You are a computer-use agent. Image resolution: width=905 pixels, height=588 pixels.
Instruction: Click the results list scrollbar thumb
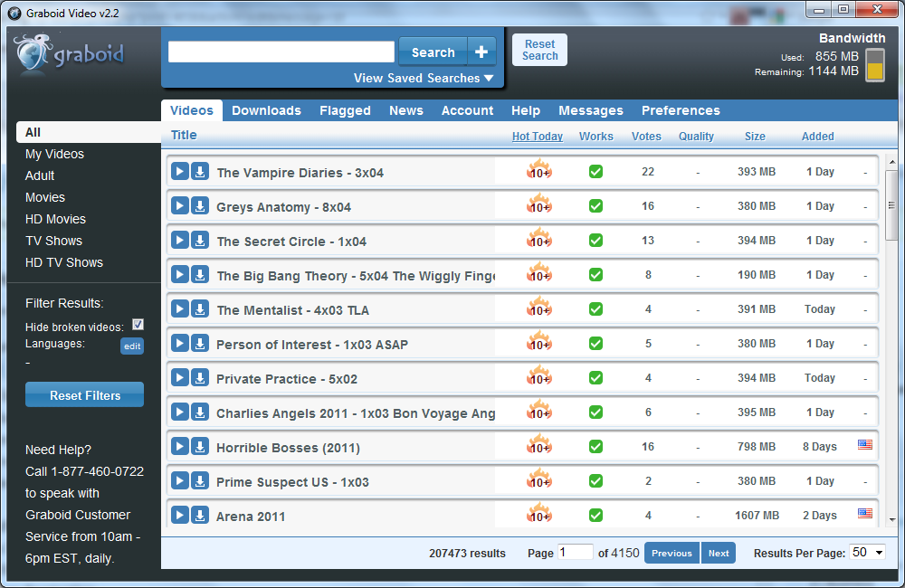(891, 205)
